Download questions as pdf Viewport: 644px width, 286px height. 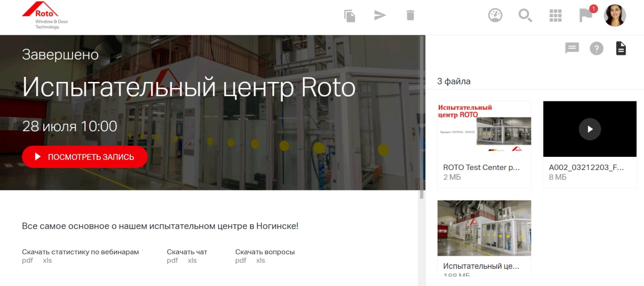(240, 260)
